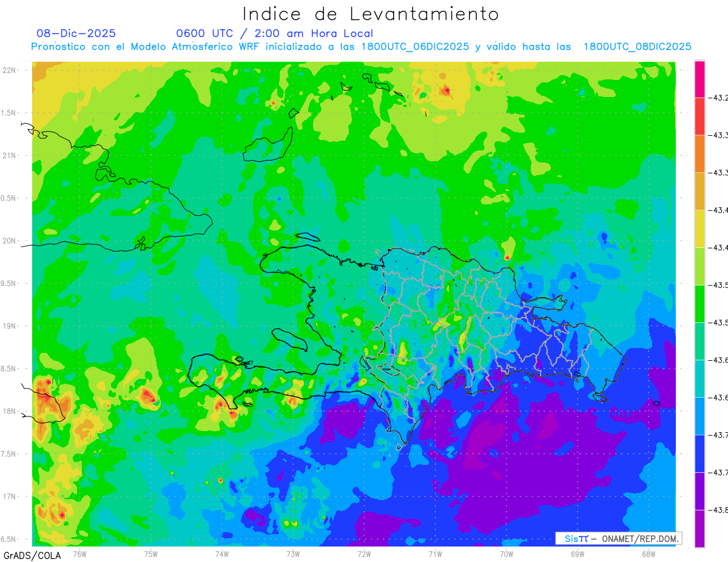Select the magenta swatch atop the legend
The width and height of the screenshot is (728, 562).
(699, 79)
